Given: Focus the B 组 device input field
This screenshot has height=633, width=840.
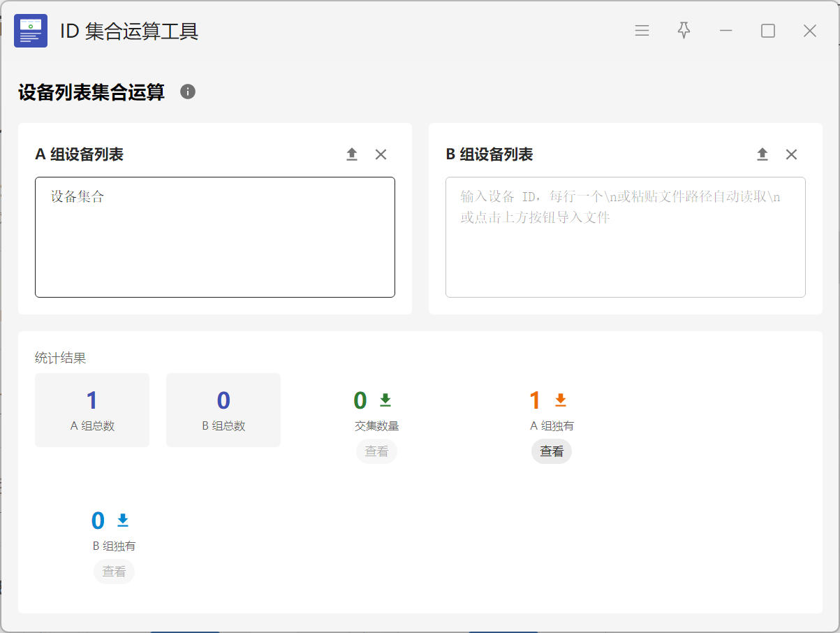Looking at the screenshot, I should coord(625,238).
